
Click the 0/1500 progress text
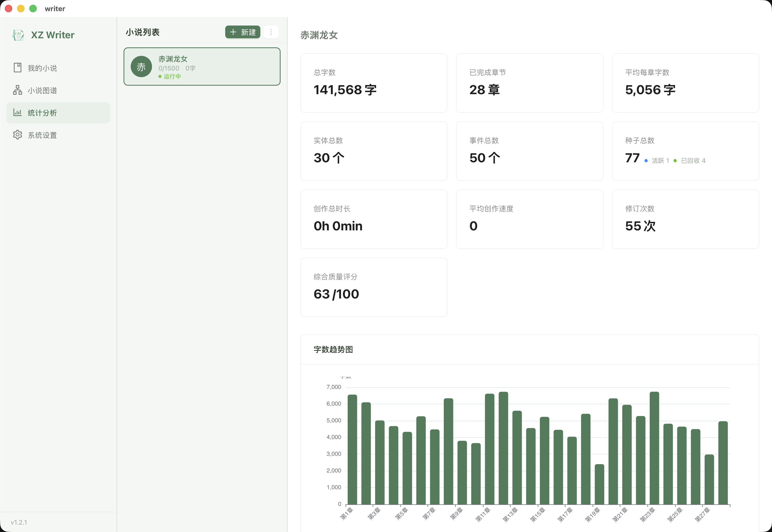click(169, 68)
